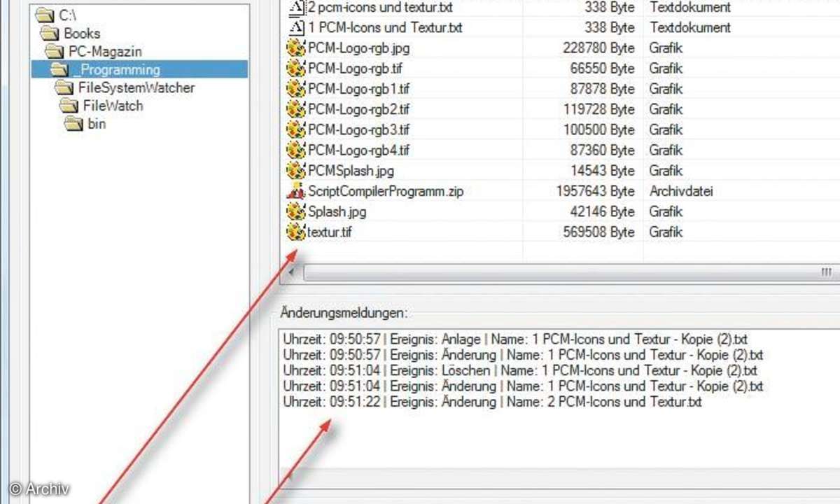
Task: Select the C:\ folder icon
Action: 46,15
